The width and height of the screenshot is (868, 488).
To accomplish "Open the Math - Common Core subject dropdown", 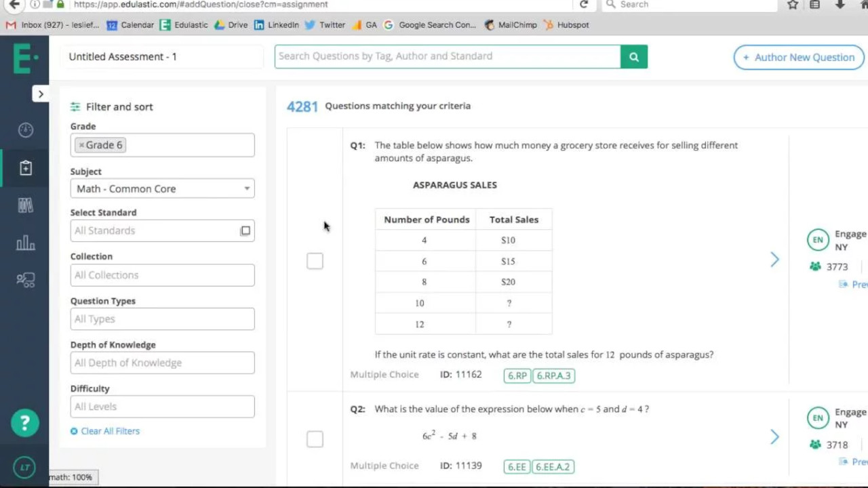I will (x=163, y=188).
